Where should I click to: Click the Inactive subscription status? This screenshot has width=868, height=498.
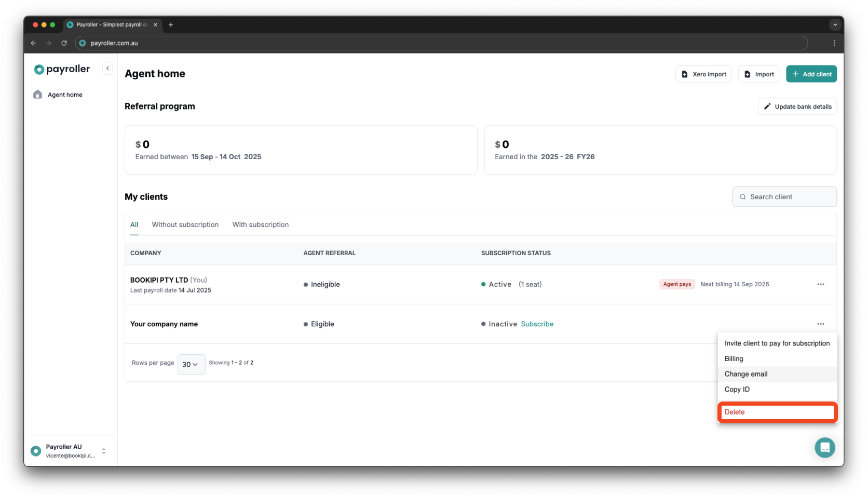click(x=499, y=324)
